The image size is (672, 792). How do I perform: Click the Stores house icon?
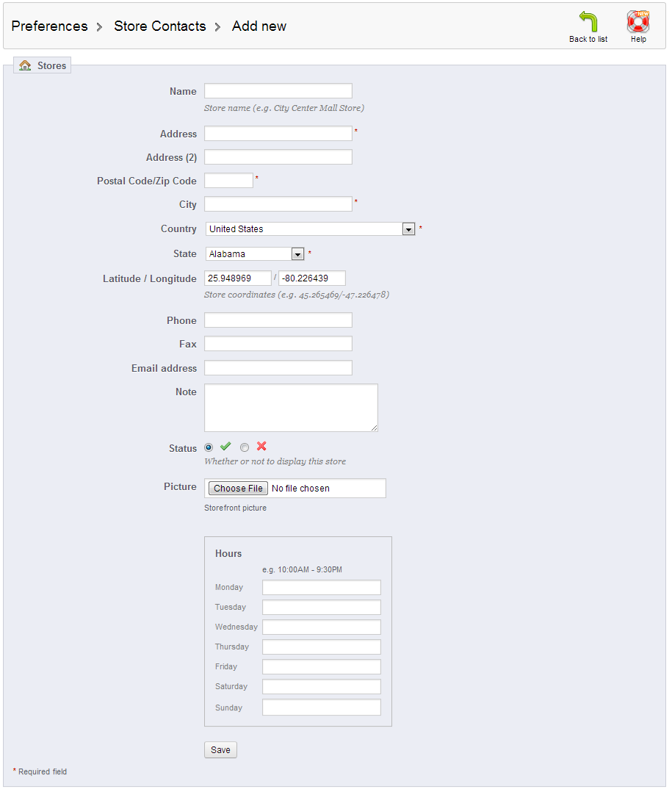click(x=26, y=65)
